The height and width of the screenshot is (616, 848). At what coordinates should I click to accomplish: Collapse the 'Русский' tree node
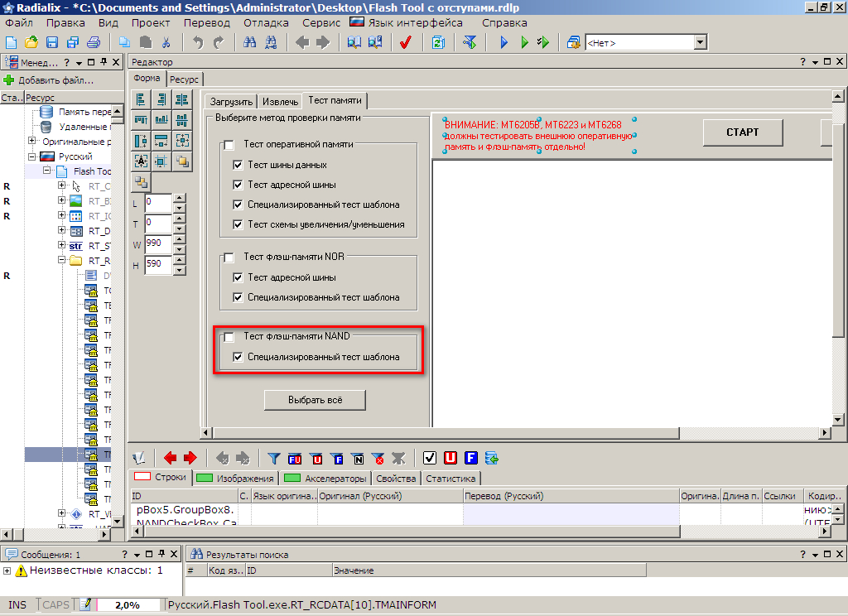(33, 156)
